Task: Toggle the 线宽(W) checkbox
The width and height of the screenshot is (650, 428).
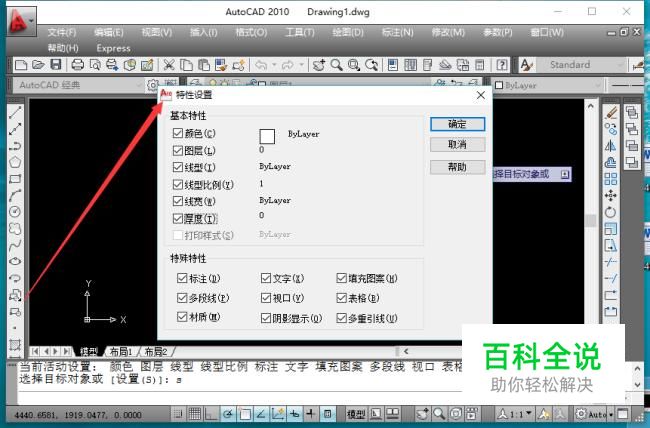Action: tap(178, 201)
